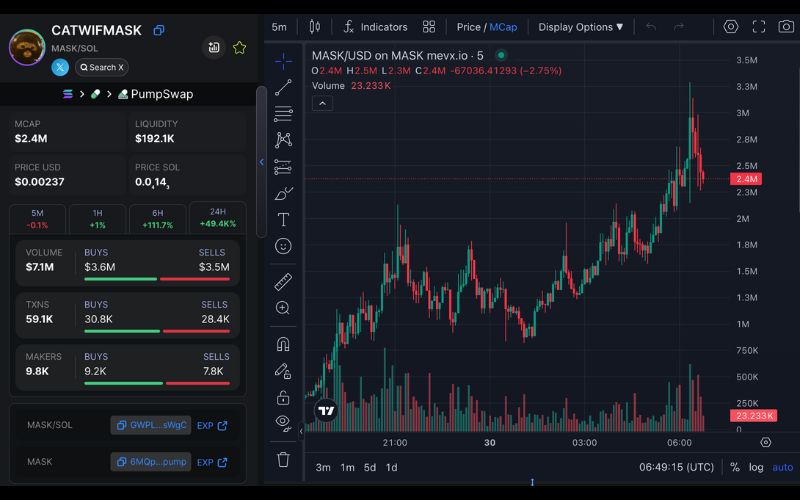Set chart range to 1m
Image resolution: width=800 pixels, height=500 pixels.
click(x=347, y=467)
